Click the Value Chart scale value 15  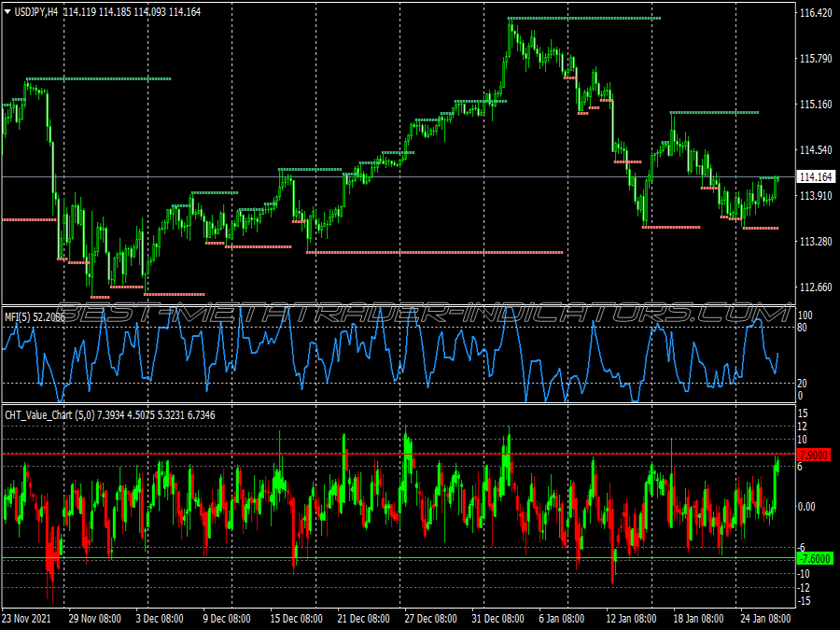pos(803,413)
